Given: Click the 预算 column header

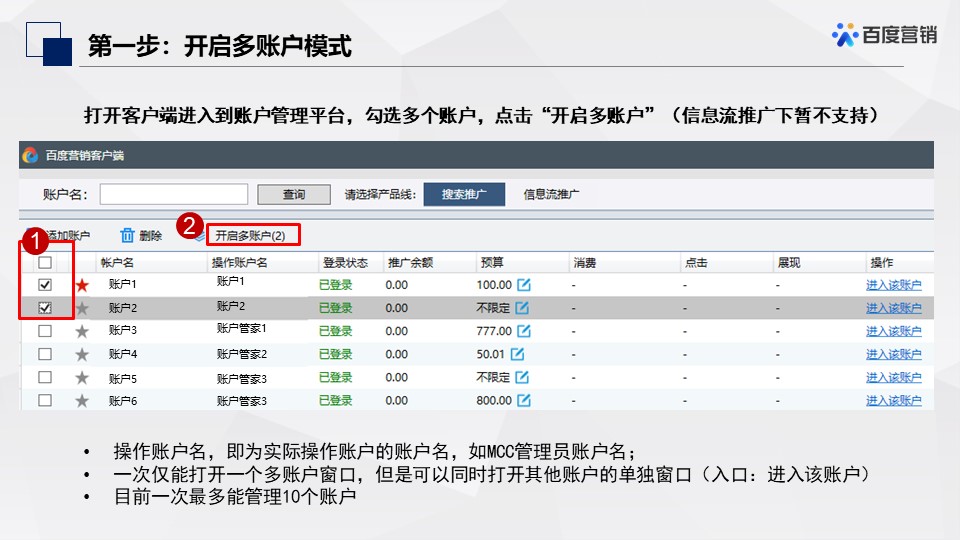Looking at the screenshot, I should point(492,263).
